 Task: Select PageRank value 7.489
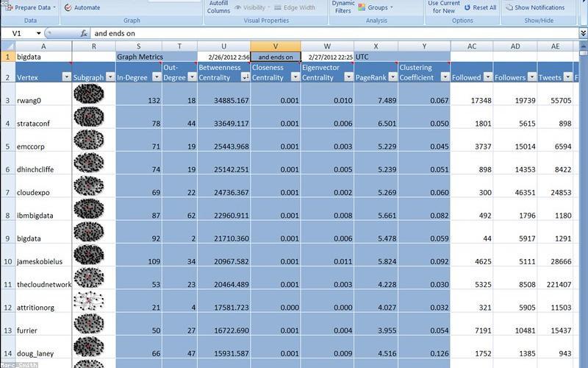tap(376, 94)
